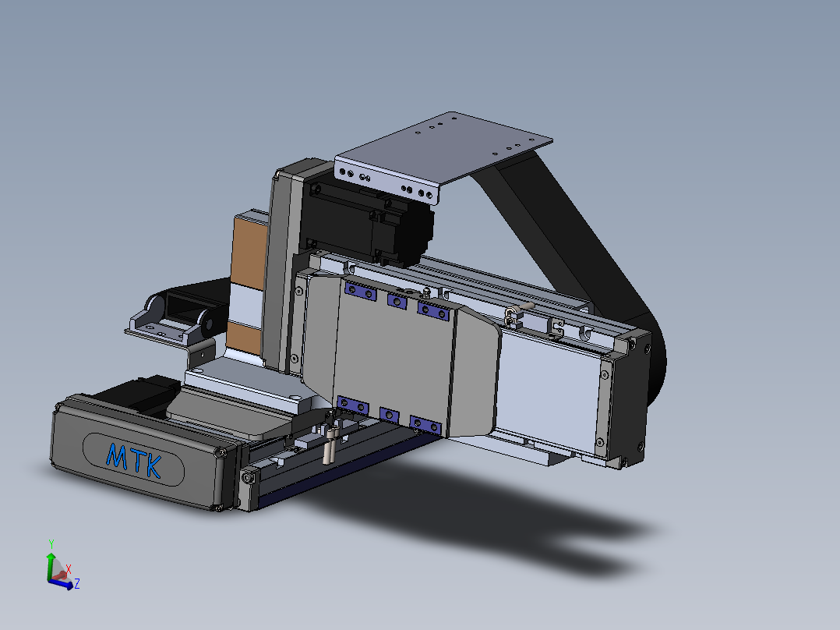840x630 pixels.
Task: Select the black motor under the plate
Action: click(369, 222)
